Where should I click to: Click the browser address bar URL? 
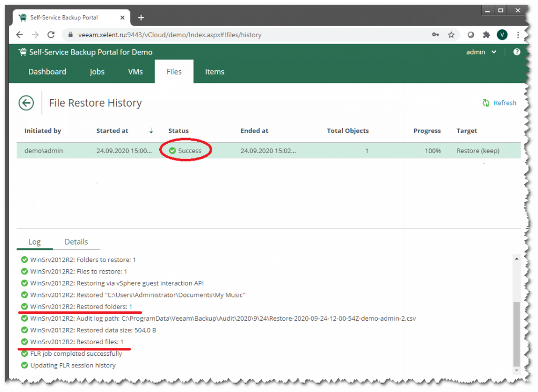[170, 35]
